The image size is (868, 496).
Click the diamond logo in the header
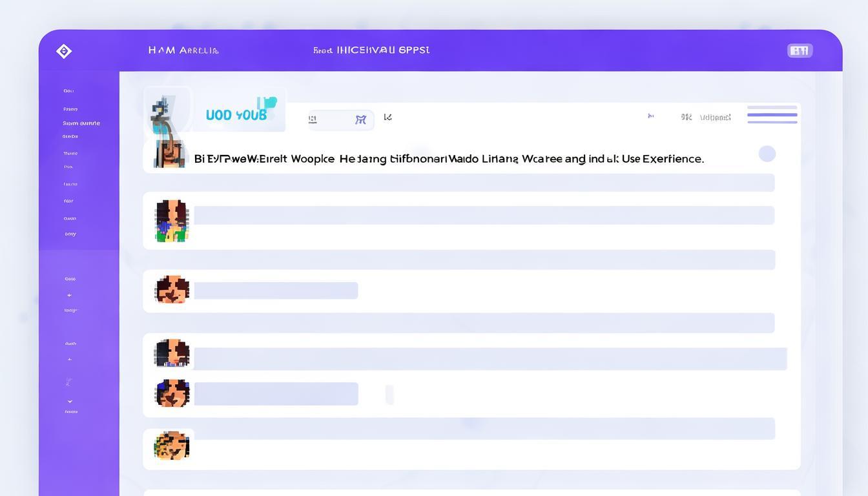click(x=64, y=51)
